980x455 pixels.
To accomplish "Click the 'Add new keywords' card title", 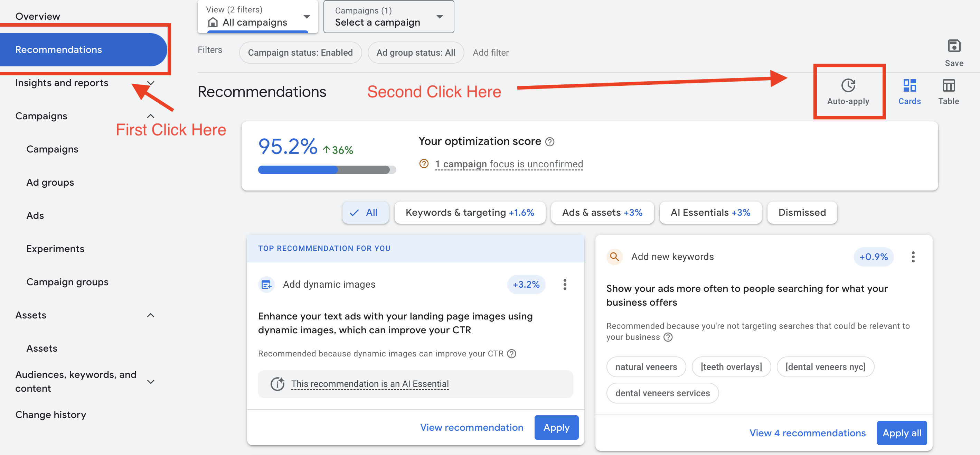I will click(x=672, y=257).
